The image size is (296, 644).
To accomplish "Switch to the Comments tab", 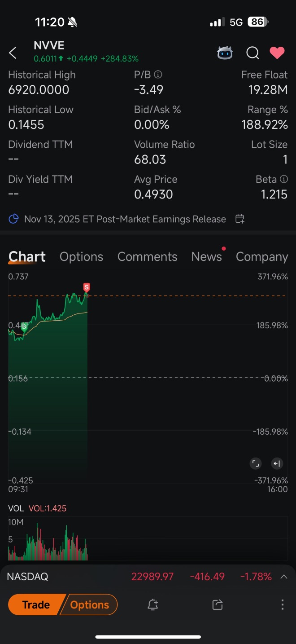I will pos(147,256).
